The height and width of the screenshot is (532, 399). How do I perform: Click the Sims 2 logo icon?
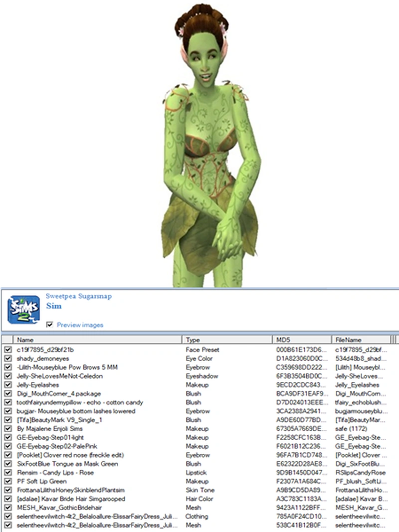click(23, 310)
